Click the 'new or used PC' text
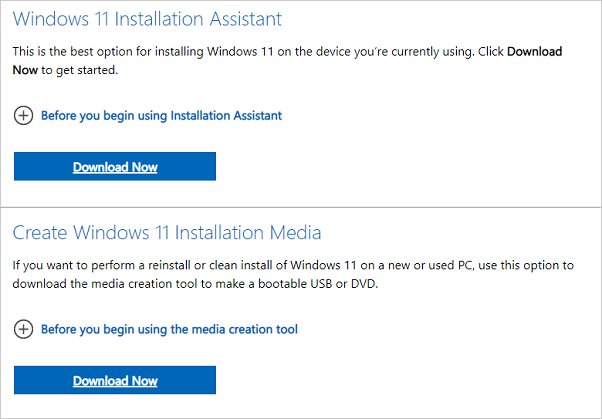The height and width of the screenshot is (419, 602). [x=414, y=265]
